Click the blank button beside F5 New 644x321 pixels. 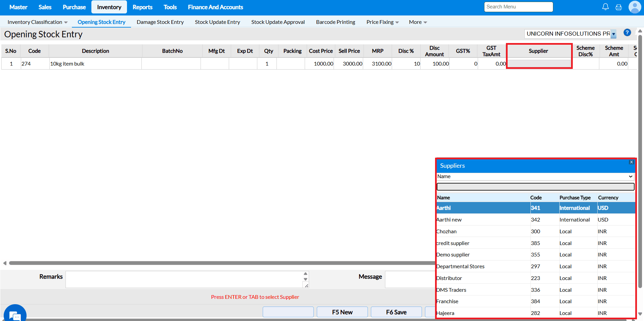click(x=288, y=312)
